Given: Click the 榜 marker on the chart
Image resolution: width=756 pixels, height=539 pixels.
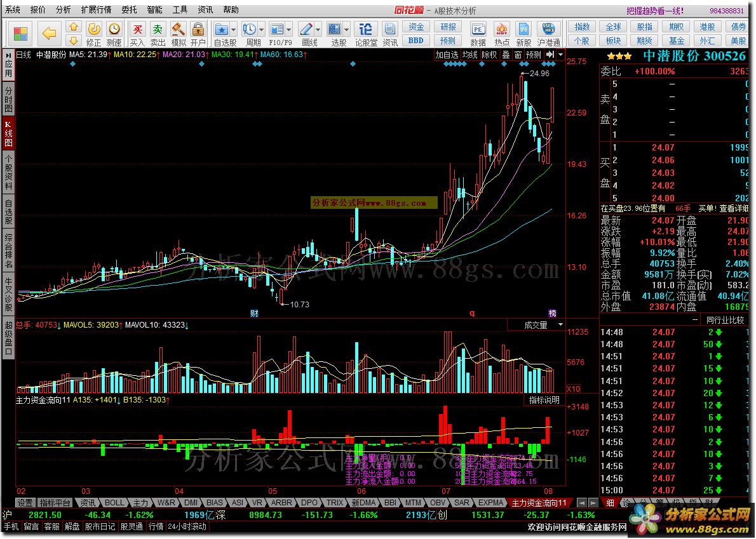Looking at the screenshot, I should click(x=553, y=314).
